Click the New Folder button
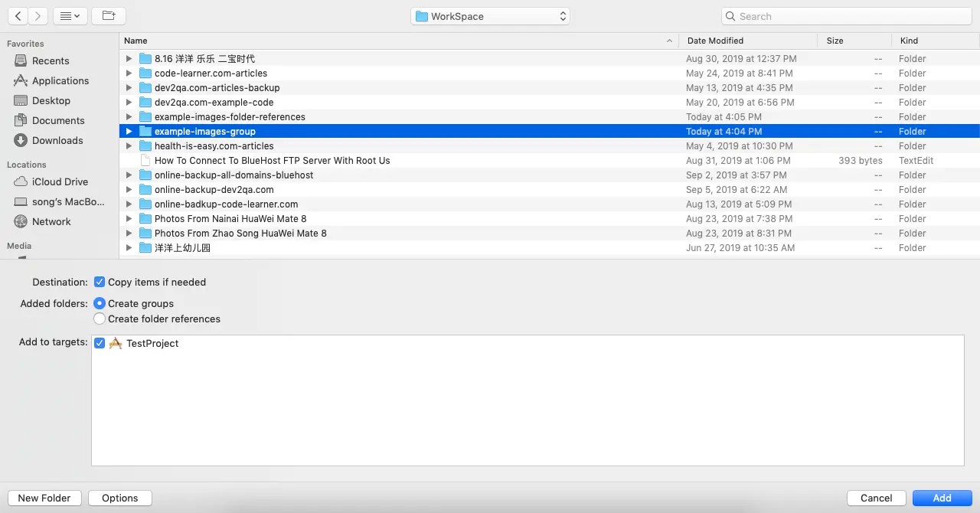This screenshot has width=980, height=513. point(44,498)
